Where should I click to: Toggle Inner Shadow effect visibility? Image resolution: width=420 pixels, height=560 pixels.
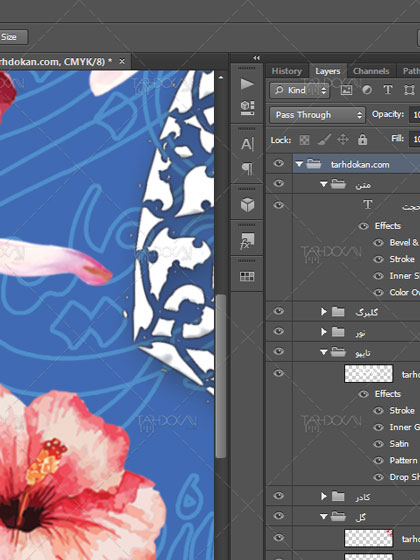click(378, 276)
